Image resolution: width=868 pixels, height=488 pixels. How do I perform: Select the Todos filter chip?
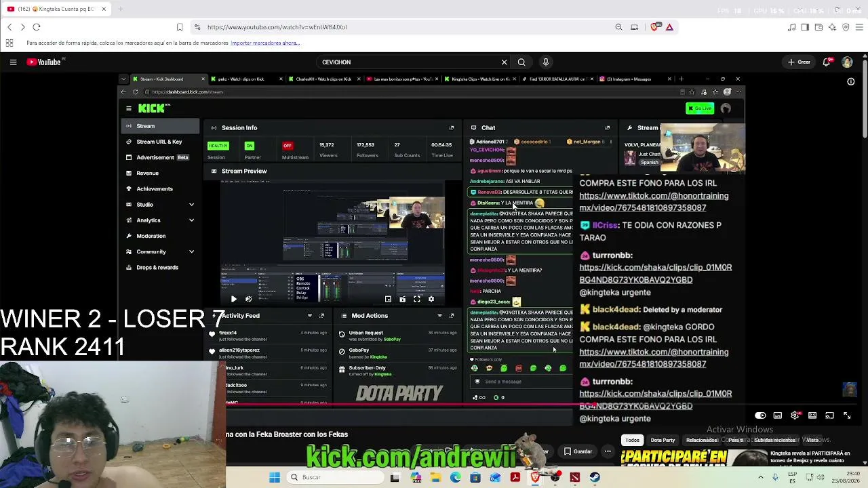633,441
